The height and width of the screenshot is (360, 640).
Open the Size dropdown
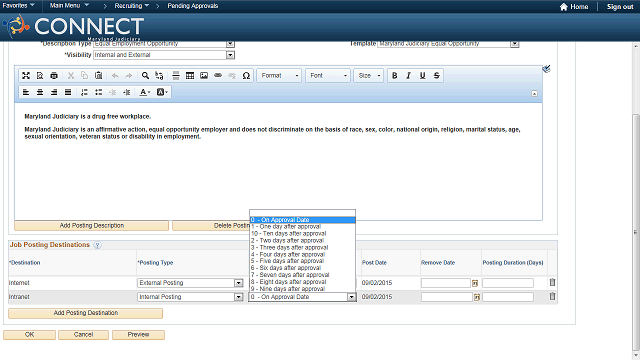[x=369, y=76]
